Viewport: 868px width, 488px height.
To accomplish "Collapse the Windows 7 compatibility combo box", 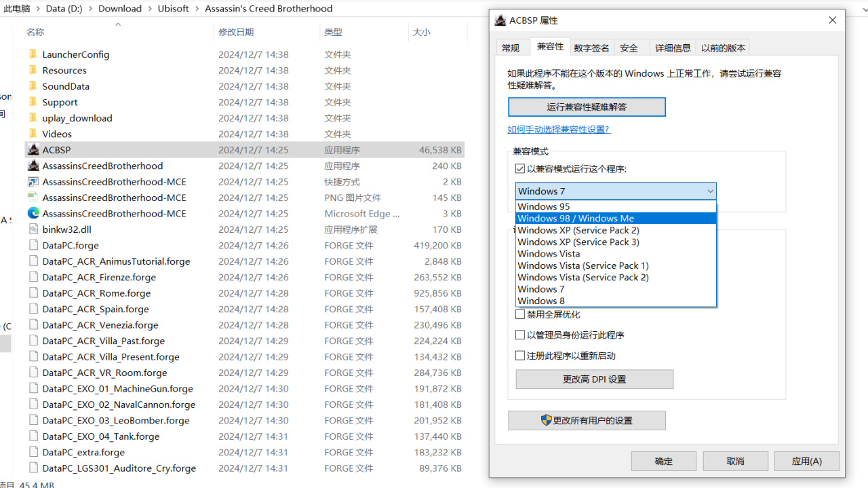I will point(616,191).
